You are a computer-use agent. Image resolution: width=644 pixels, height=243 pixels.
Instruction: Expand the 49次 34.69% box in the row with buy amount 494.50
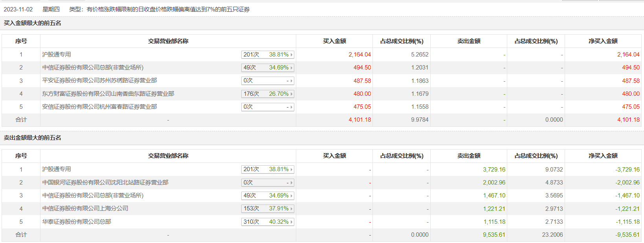268,68
